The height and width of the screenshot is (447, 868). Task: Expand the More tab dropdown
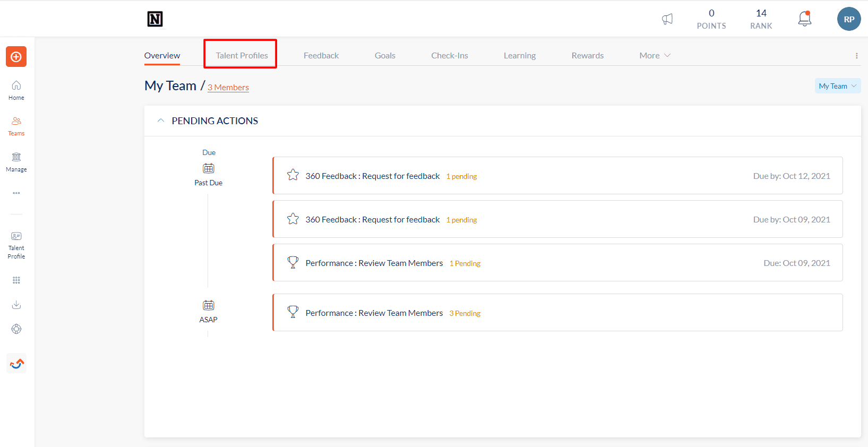[655, 55]
